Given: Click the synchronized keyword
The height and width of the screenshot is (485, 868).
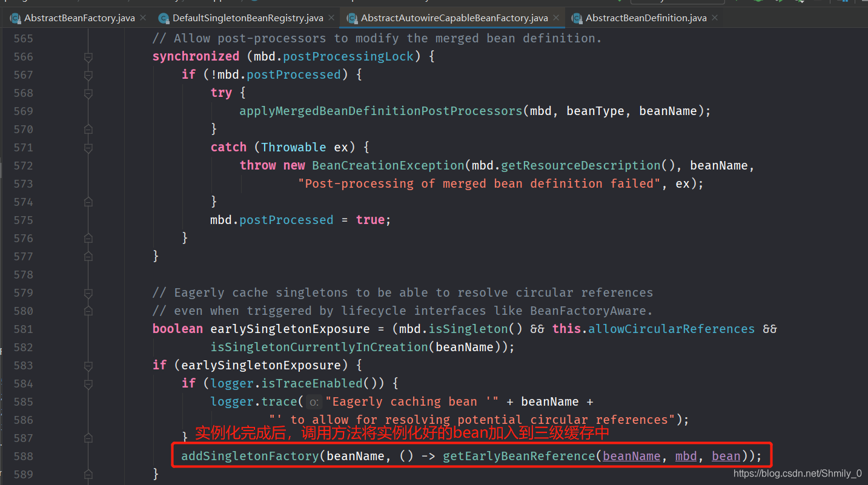Looking at the screenshot, I should tap(196, 56).
